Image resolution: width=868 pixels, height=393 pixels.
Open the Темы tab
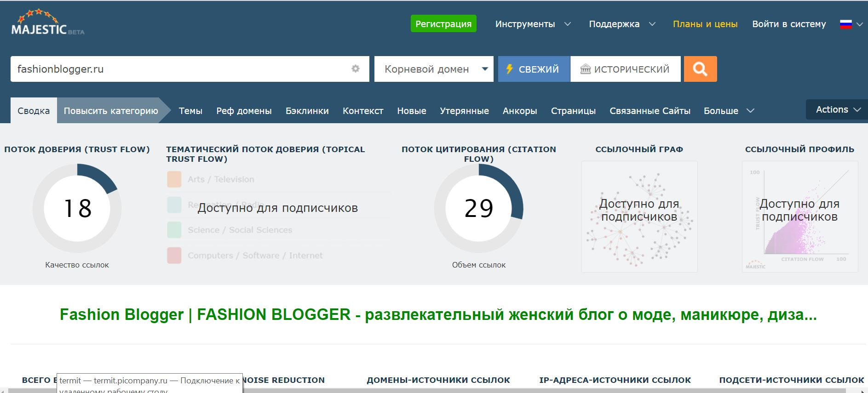click(x=190, y=111)
